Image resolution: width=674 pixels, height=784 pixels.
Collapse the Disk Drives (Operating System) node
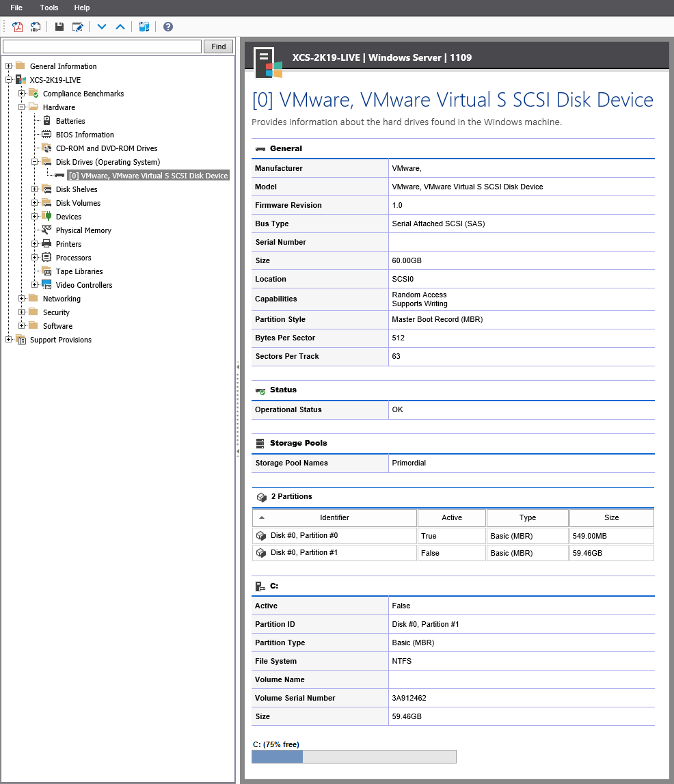[x=34, y=161]
